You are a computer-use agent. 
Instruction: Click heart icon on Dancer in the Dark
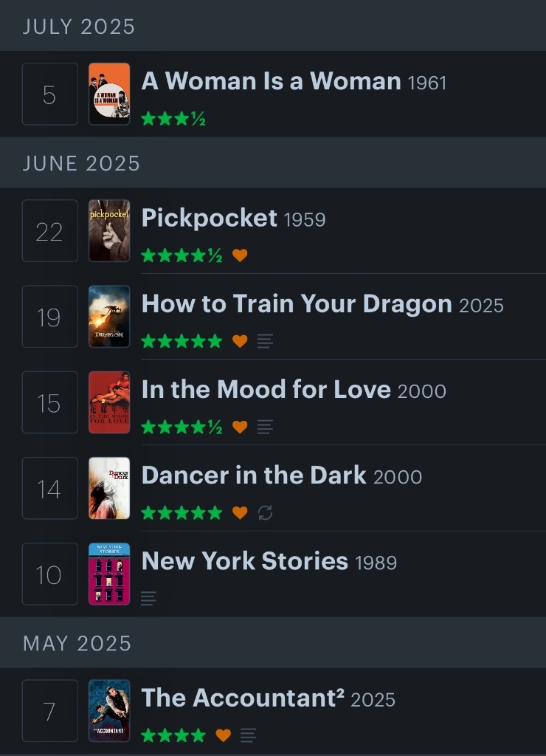coord(240,512)
